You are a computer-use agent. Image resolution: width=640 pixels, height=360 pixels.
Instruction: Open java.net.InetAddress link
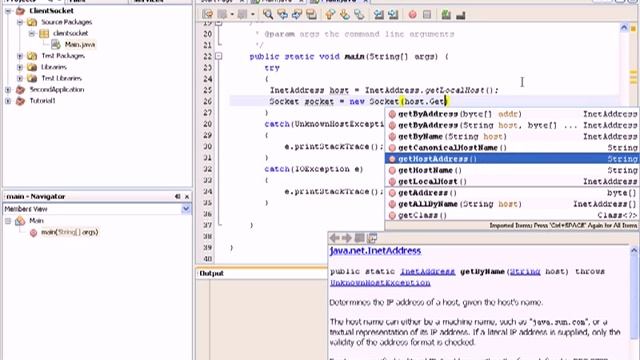(375, 251)
